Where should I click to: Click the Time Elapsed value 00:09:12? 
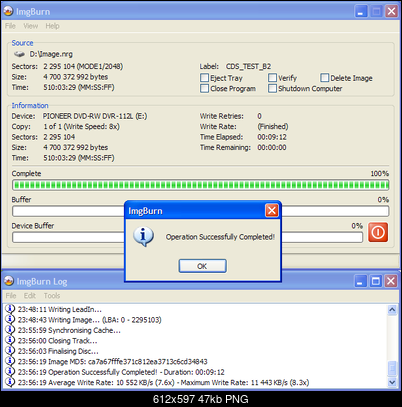[x=272, y=137]
